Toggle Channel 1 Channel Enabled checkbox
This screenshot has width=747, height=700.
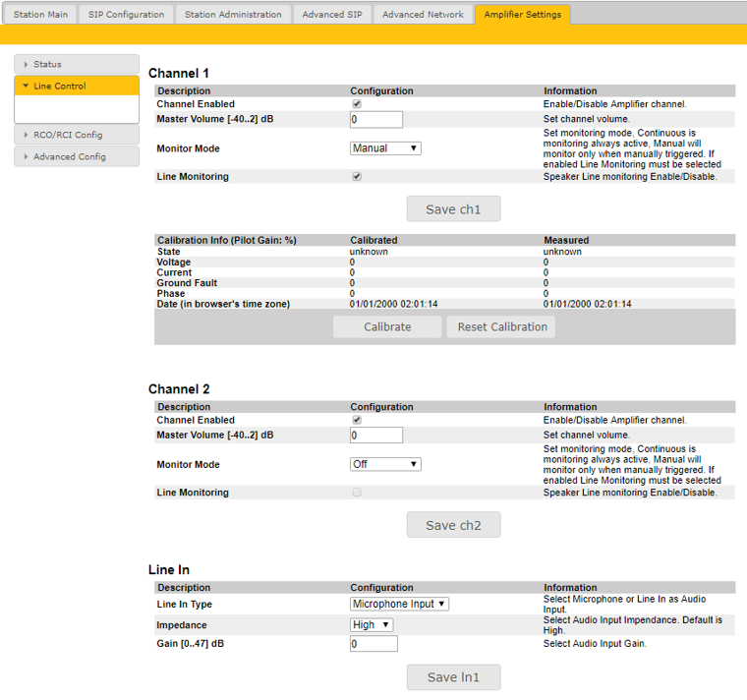pyautogui.click(x=357, y=104)
